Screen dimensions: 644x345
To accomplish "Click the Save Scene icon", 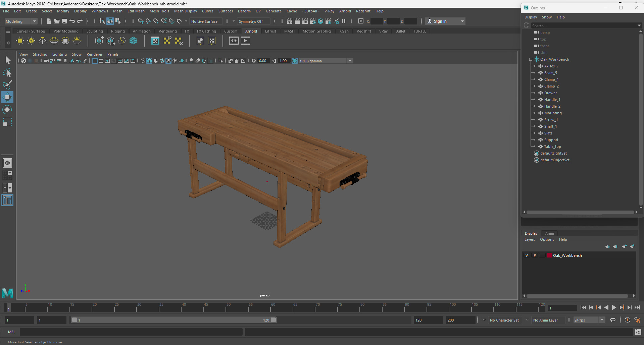I will pos(64,21).
